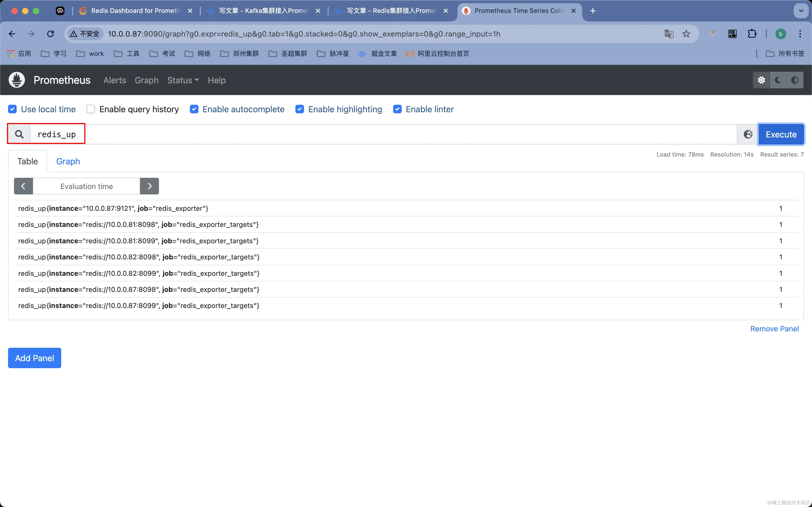Click the redis://10.0.0.87:8099 result row
Screen dimensions: 812x507
(x=406, y=306)
